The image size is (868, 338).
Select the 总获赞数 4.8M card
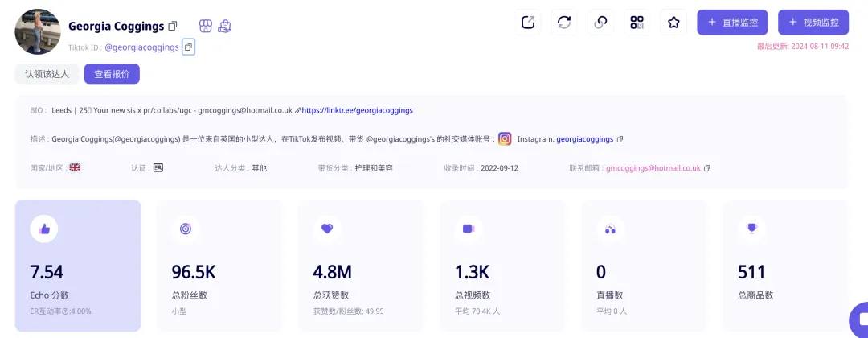coord(361,266)
